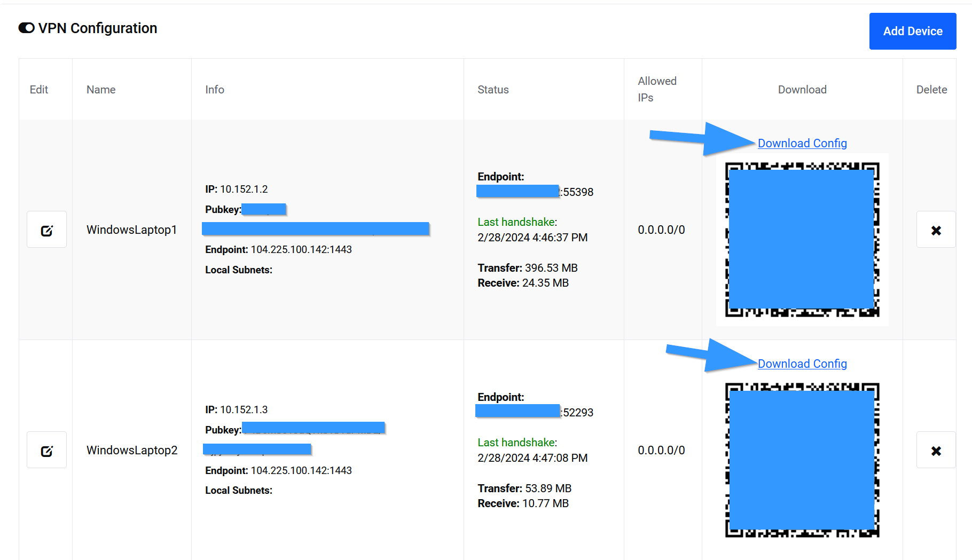The image size is (972, 560).
Task: Download config for WindowsLaptop2
Action: [802, 364]
